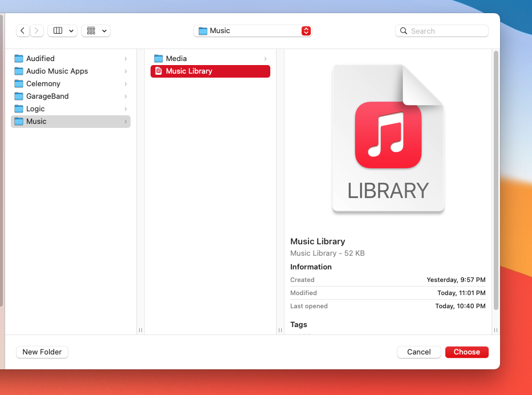Expand the GarageBand folder chevron
The height and width of the screenshot is (395, 532).
(125, 96)
